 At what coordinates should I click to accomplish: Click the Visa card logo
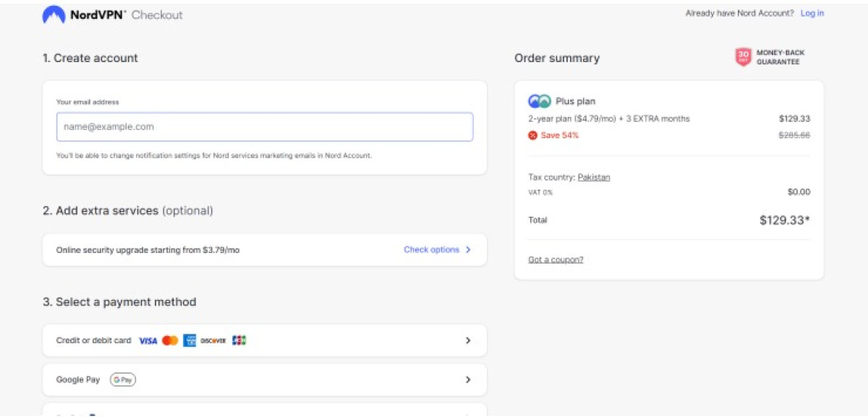[x=148, y=340]
